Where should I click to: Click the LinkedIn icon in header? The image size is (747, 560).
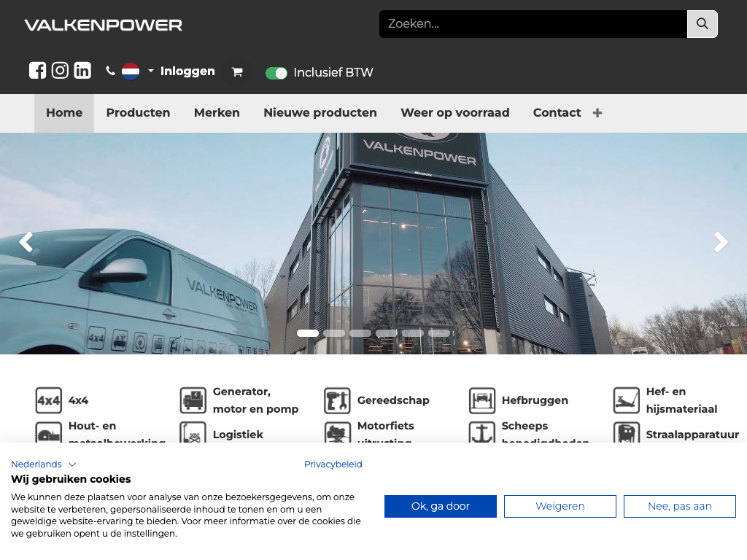(x=82, y=71)
